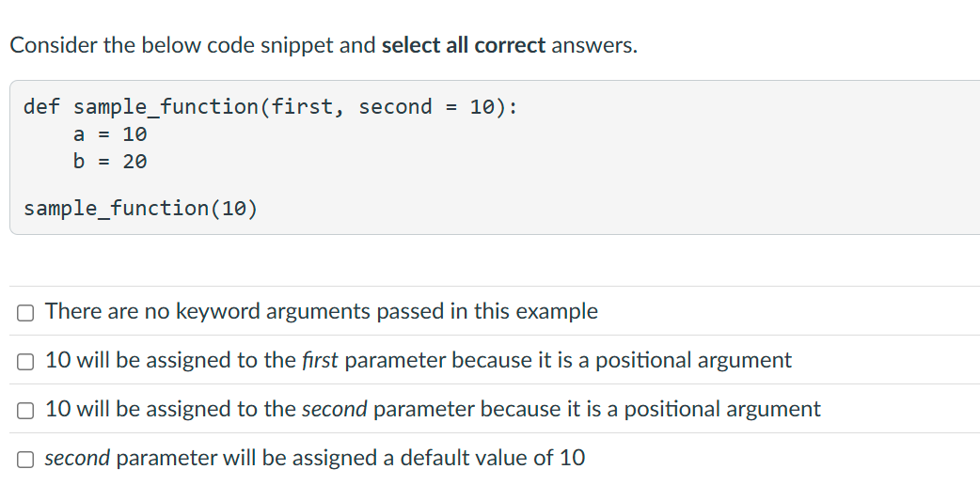Tick the "no keyword arguments passed" checkbox
Image resolution: width=980 pixels, height=485 pixels.
pos(25,313)
